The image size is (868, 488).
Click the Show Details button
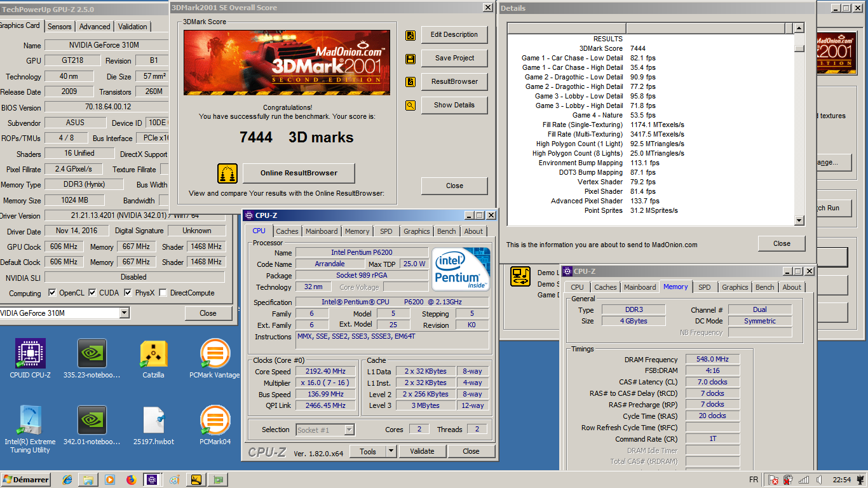tap(454, 105)
